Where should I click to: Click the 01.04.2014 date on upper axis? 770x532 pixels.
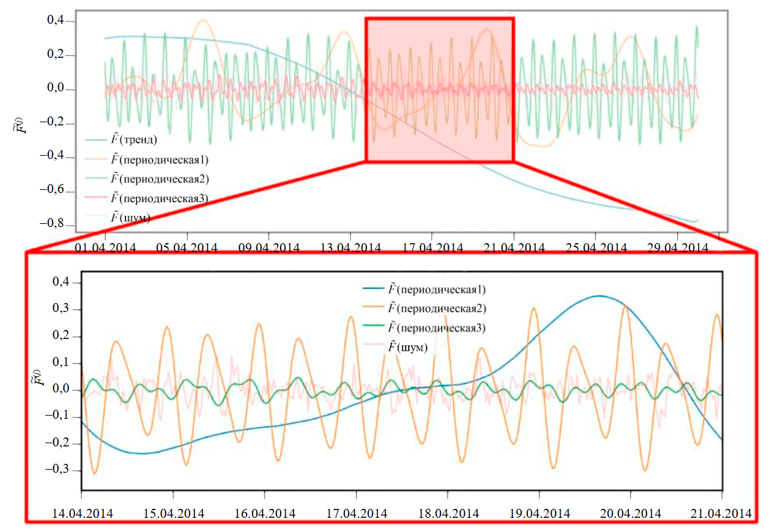[105, 247]
